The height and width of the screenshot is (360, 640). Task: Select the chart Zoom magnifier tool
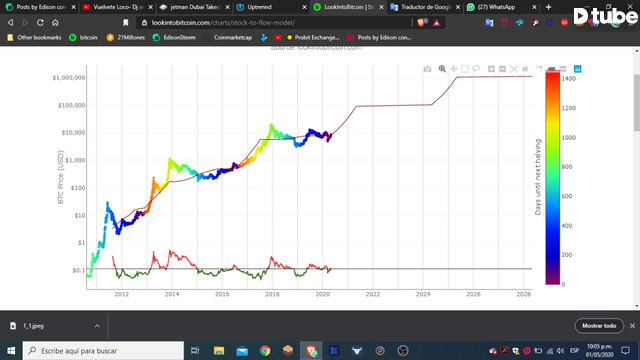(442, 69)
